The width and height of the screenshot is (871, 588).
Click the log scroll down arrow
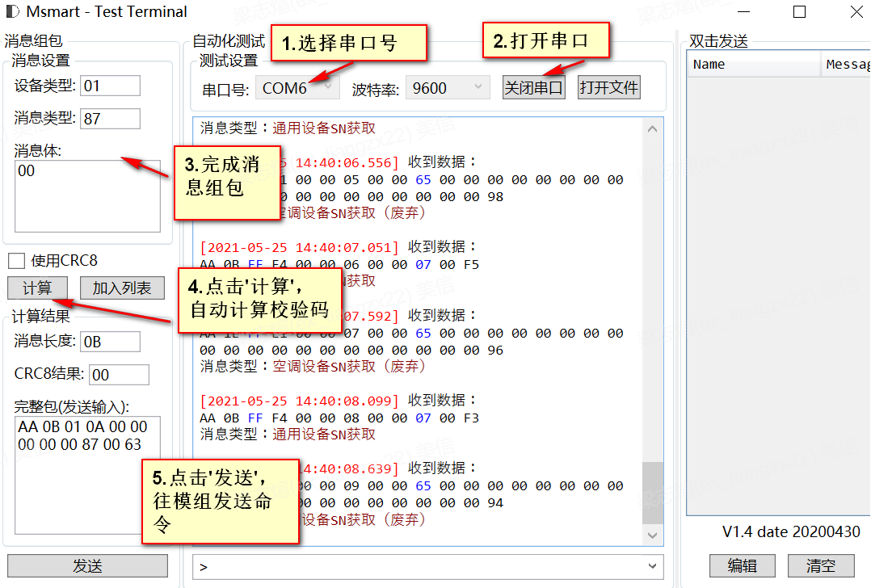click(x=653, y=535)
